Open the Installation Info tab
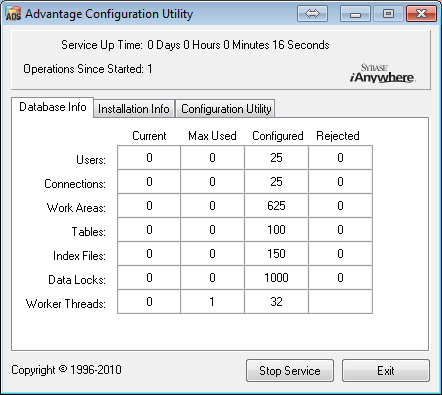This screenshot has width=442, height=395. (x=134, y=109)
